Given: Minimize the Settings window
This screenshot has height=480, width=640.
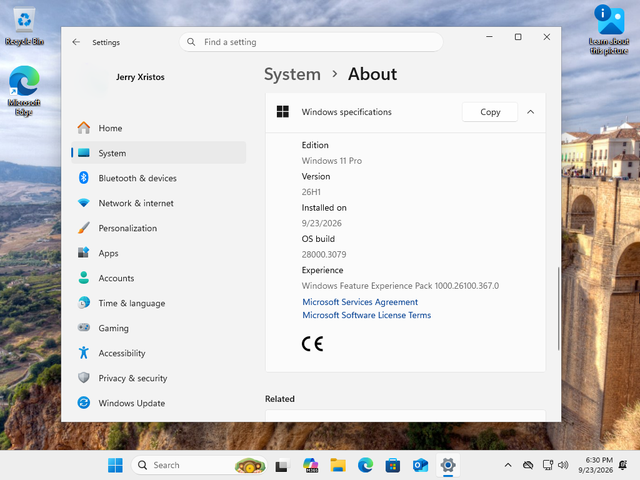Looking at the screenshot, I should click(x=489, y=37).
